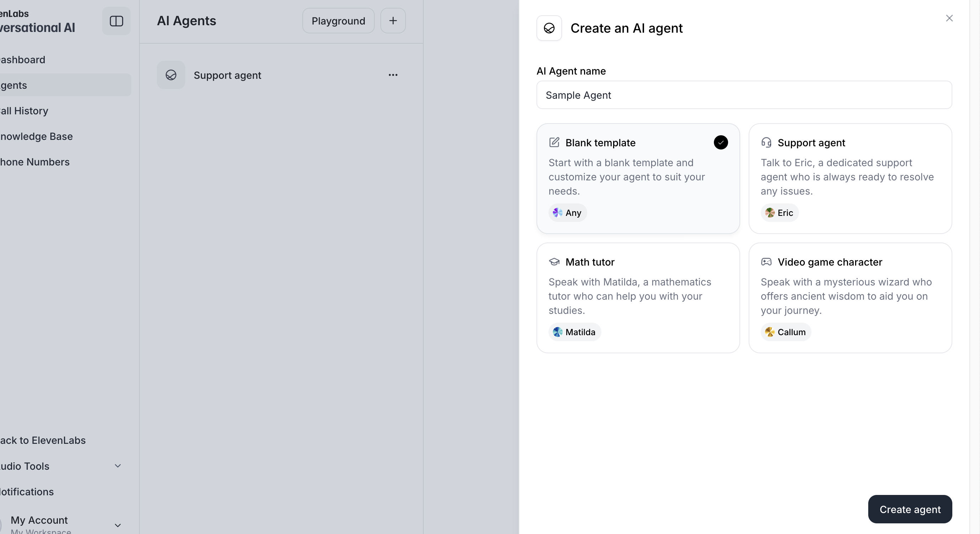Viewport: 980px width, 534px height.
Task: Click the plus icon to add agent
Action: (x=393, y=21)
